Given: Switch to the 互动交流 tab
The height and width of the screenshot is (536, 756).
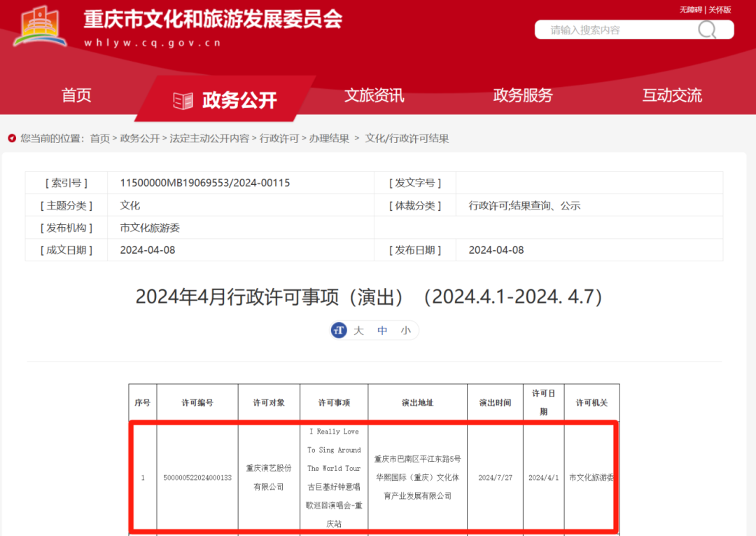Looking at the screenshot, I should (x=671, y=95).
